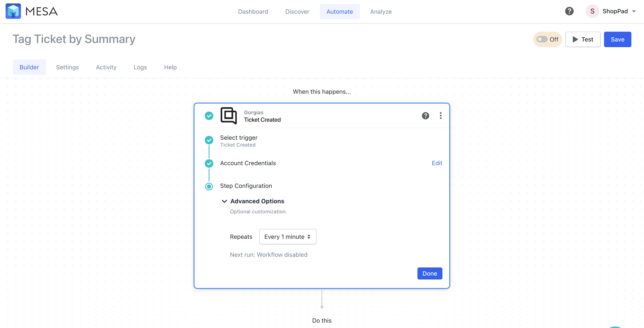Open the Gorgias step help icon
The width and height of the screenshot is (644, 328).
click(x=426, y=116)
